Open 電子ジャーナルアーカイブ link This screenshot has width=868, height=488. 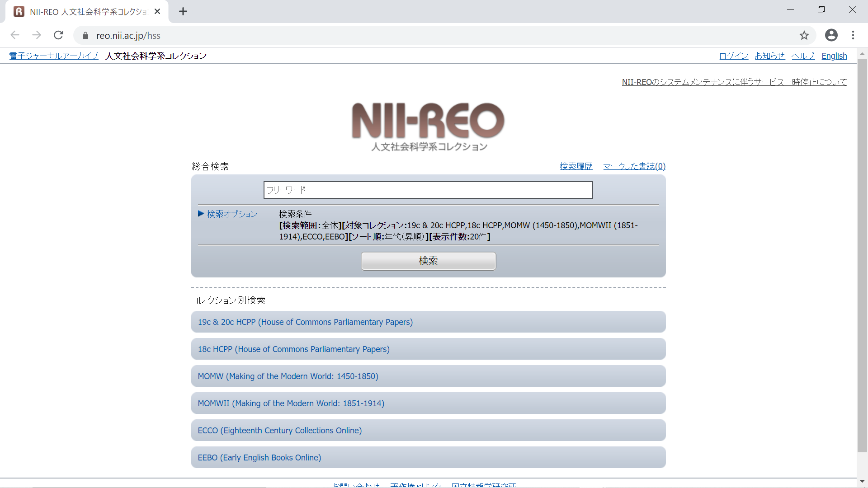point(54,56)
